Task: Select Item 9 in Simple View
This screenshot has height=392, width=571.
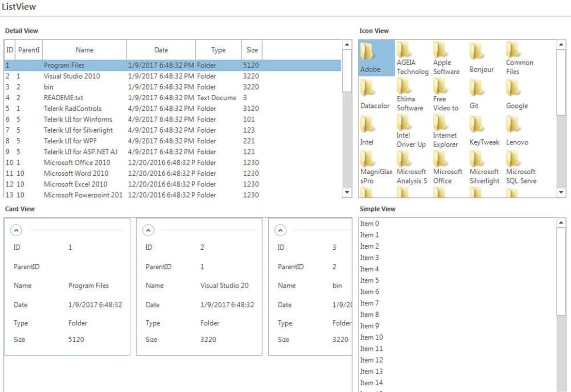Action: click(457, 326)
